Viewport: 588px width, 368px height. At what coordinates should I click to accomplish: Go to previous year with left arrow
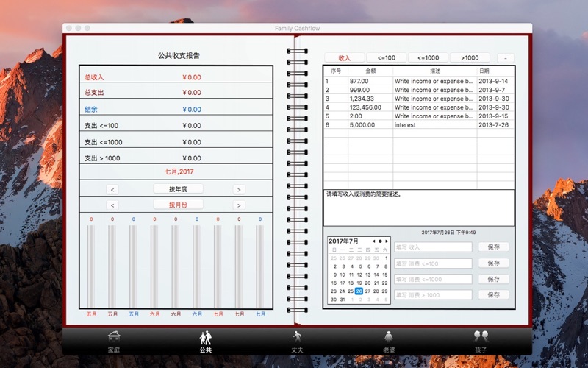tap(112, 189)
